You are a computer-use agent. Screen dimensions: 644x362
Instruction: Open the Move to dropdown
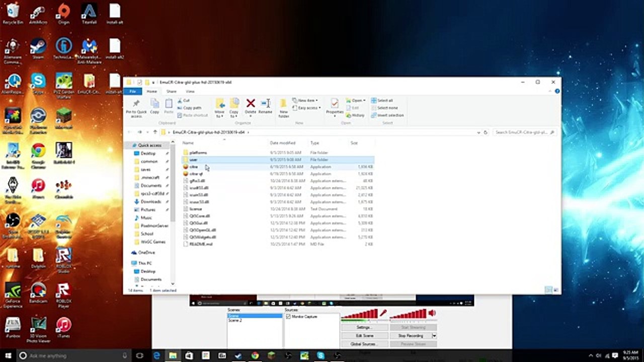pos(220,108)
